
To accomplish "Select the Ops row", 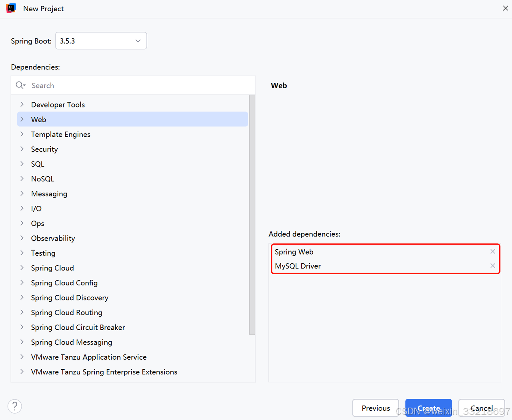I will point(132,223).
